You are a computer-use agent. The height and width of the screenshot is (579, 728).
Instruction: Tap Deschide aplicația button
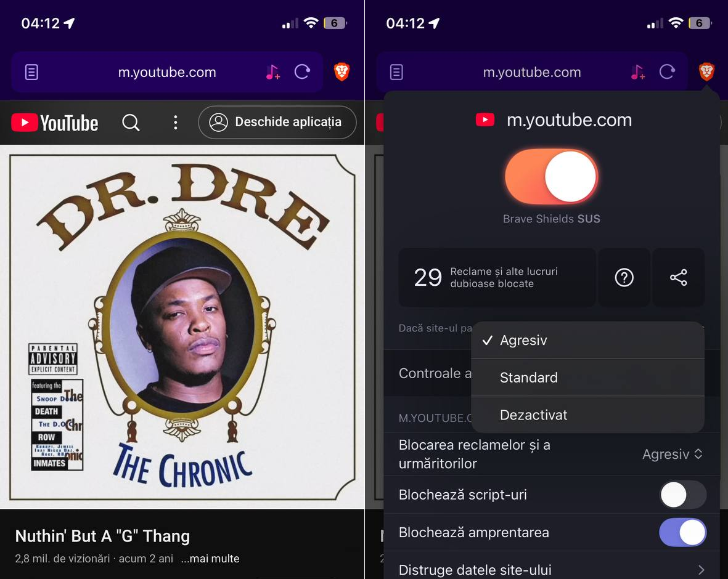coord(277,122)
